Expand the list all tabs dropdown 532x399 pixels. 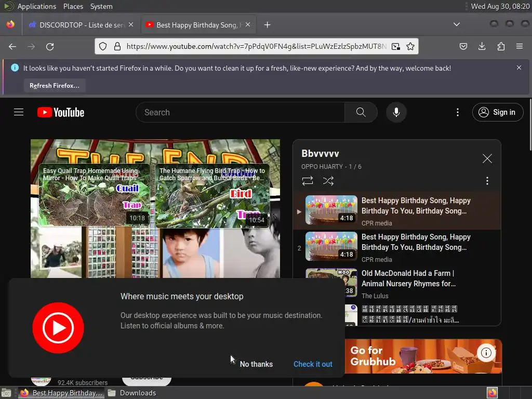(x=457, y=24)
